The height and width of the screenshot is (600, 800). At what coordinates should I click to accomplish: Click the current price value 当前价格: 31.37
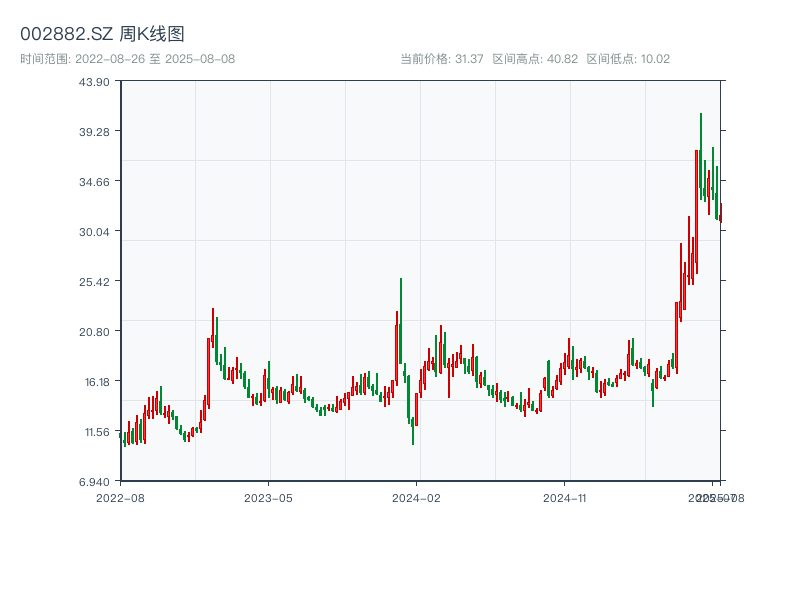pyautogui.click(x=442, y=59)
